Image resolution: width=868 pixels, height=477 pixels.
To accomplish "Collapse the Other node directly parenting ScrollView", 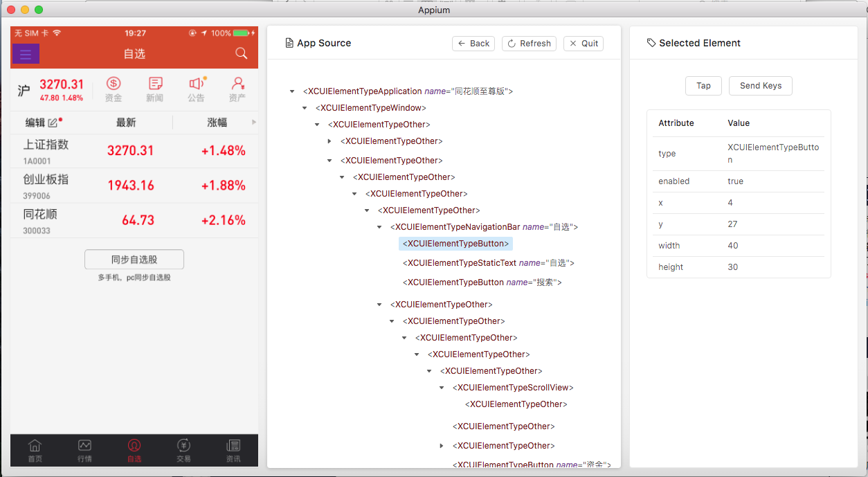I will (x=430, y=371).
